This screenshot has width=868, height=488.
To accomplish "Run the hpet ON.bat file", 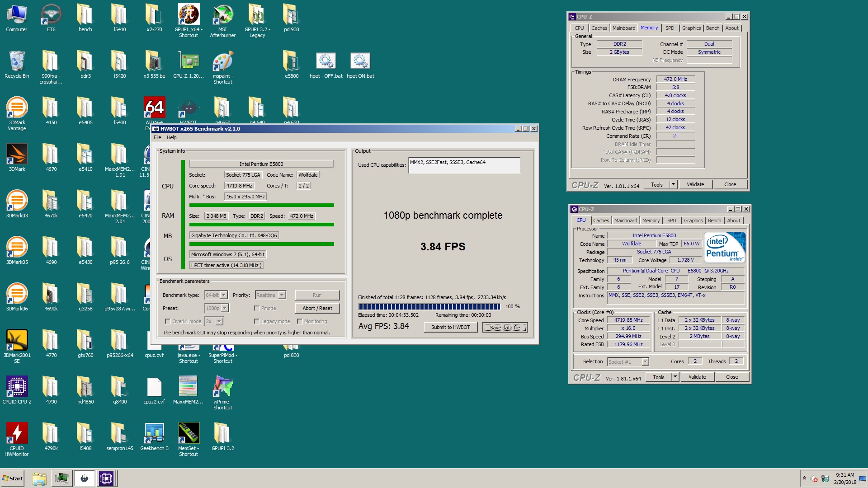I will 360,65.
